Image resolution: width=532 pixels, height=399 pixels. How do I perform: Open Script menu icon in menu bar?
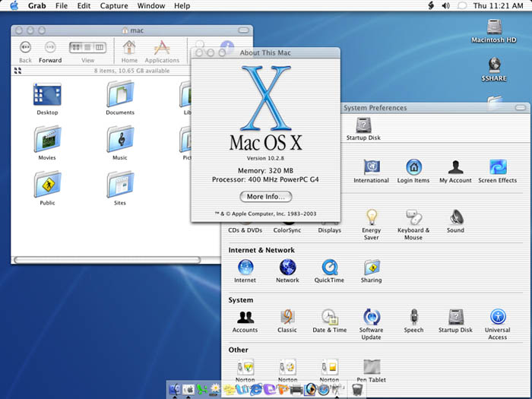pos(431,5)
